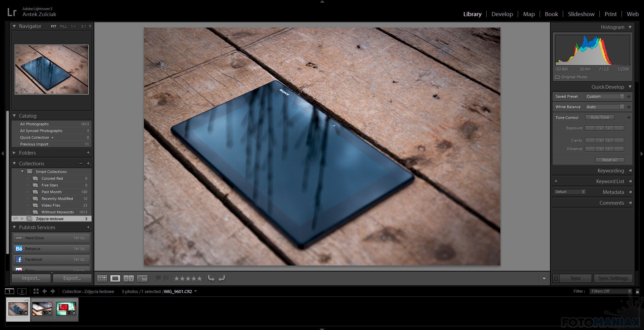644x330 pixels.
Task: Add a new collection with plus icon
Action: [89, 163]
